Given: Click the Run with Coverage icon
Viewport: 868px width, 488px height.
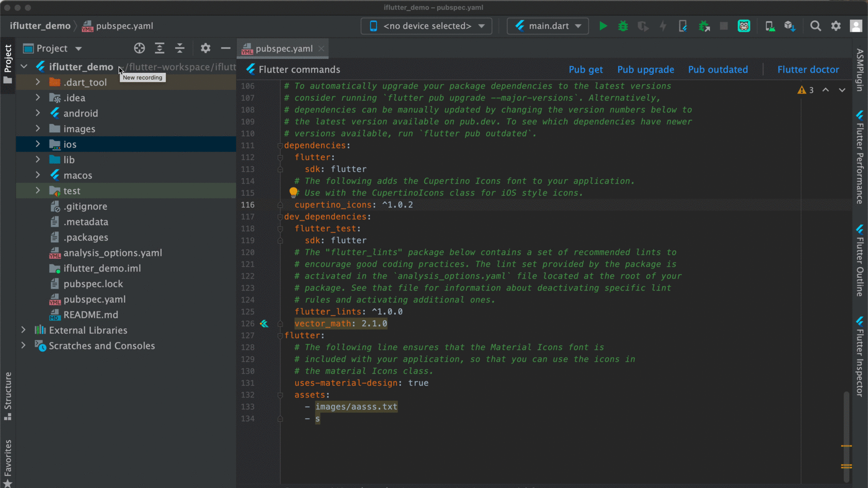Looking at the screenshot, I should pos(643,26).
